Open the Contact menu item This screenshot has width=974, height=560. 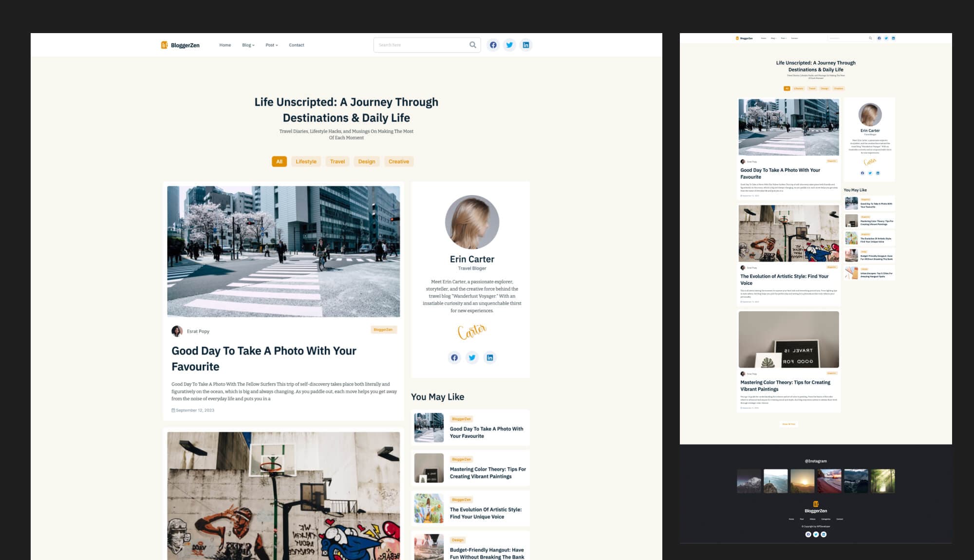[296, 45]
